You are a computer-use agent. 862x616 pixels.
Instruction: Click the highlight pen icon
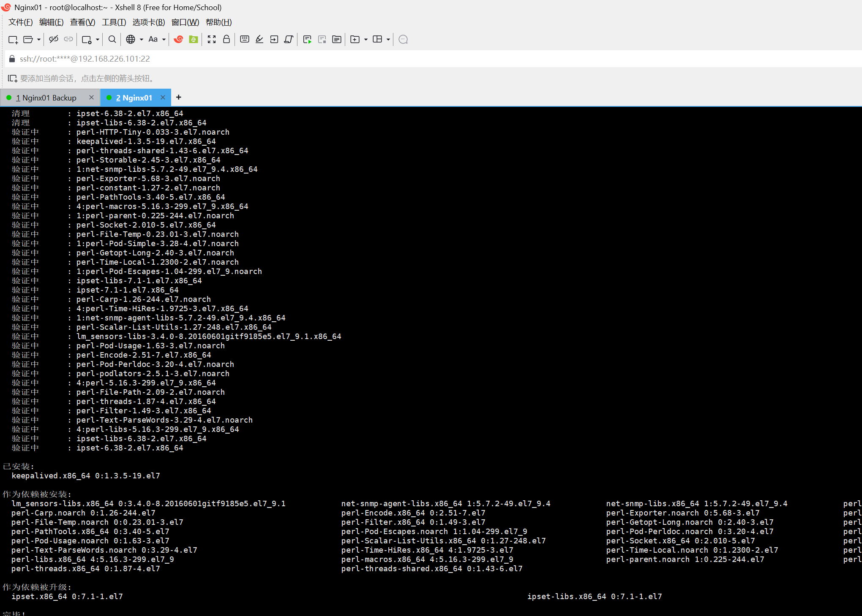click(259, 39)
